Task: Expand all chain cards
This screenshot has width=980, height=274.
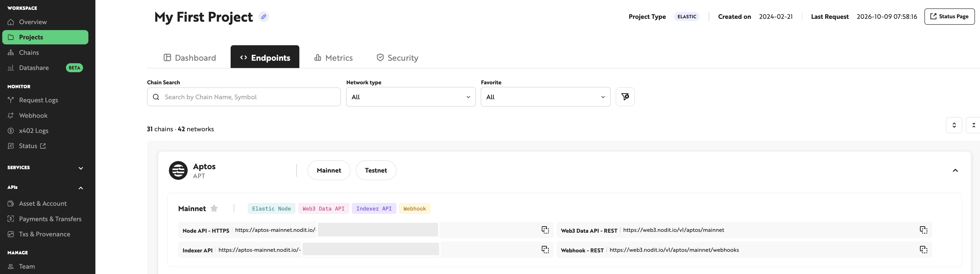Action: click(x=954, y=125)
